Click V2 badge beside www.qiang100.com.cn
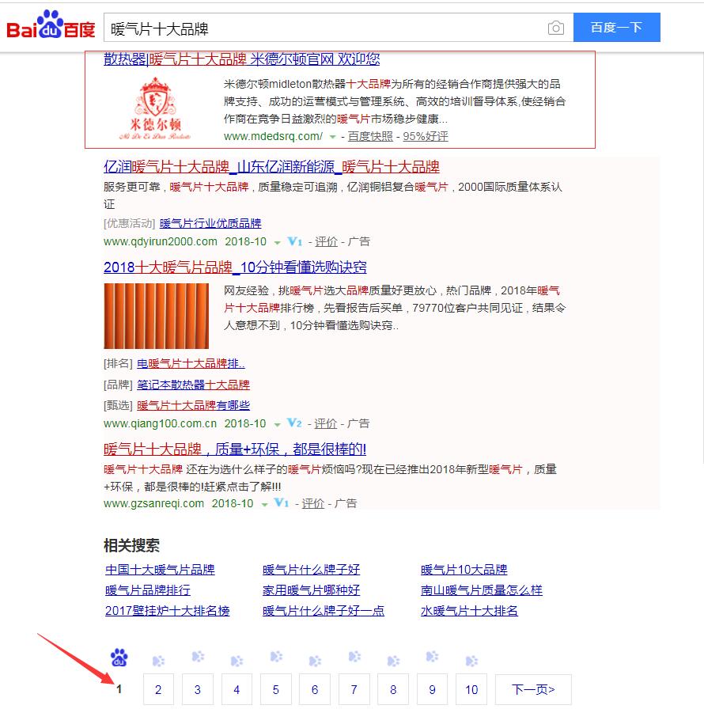The image size is (704, 728). pyautogui.click(x=294, y=423)
